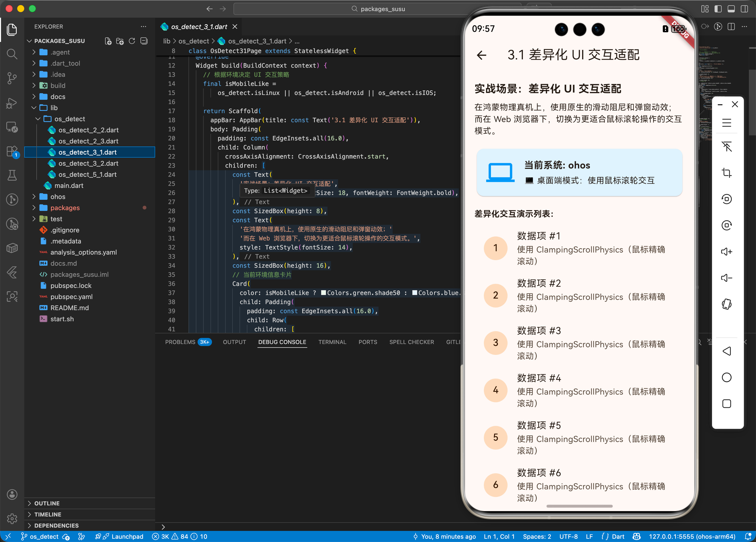Click the Rotate device icon on emulator toolbar
The width and height of the screenshot is (756, 542).
(727, 199)
